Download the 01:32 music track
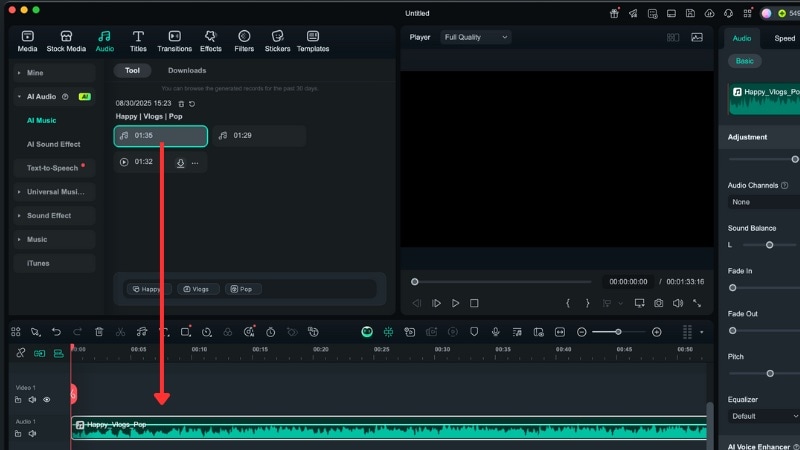The height and width of the screenshot is (450, 800). click(x=180, y=163)
